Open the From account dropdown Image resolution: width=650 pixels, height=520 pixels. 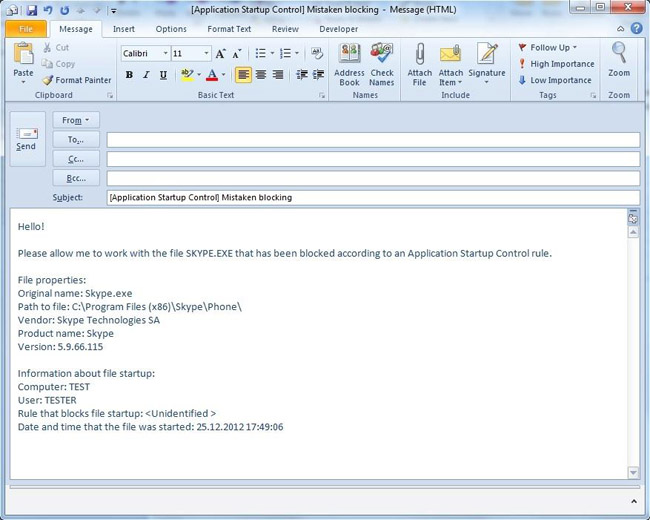[x=76, y=120]
